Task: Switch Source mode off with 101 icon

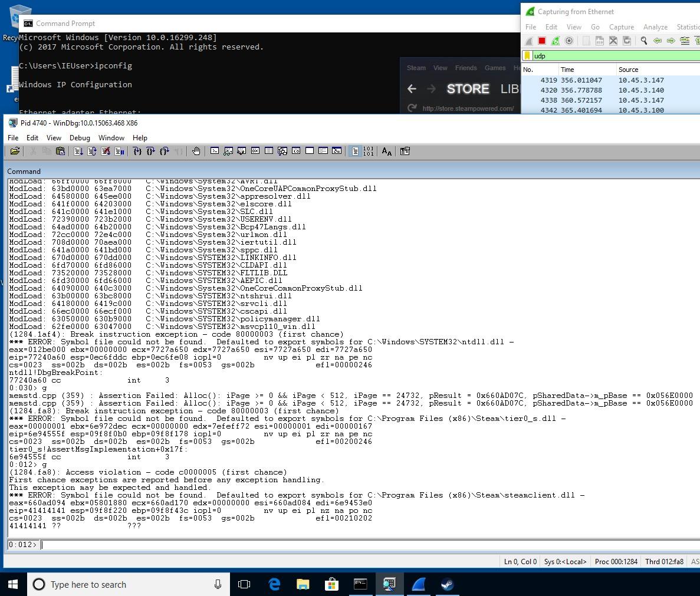Action: click(x=369, y=152)
